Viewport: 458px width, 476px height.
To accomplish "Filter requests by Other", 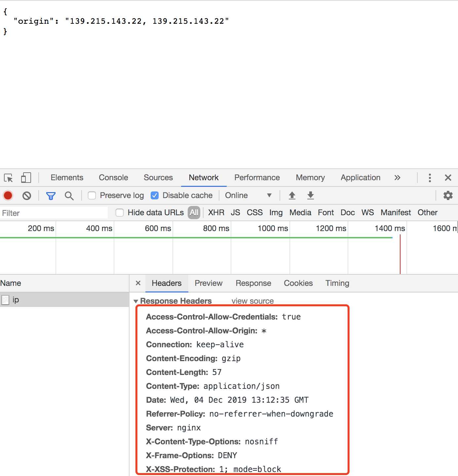I will pyautogui.click(x=427, y=213).
